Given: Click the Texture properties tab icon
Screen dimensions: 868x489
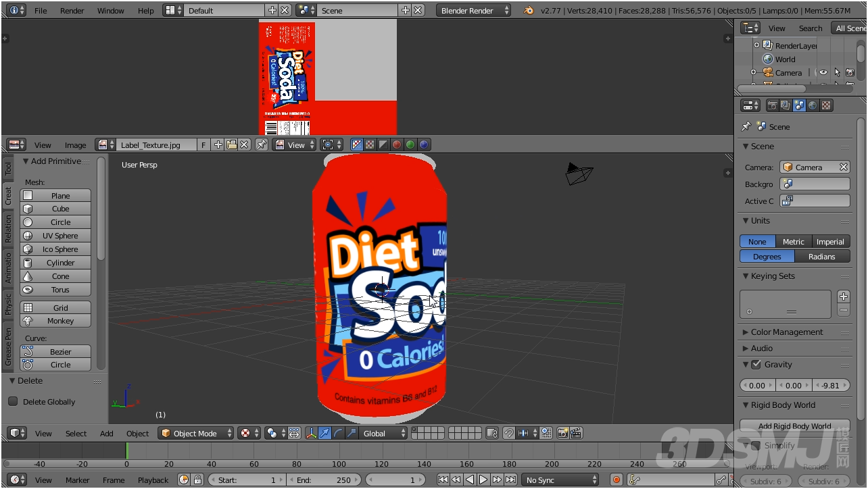Looking at the screenshot, I should [x=826, y=105].
